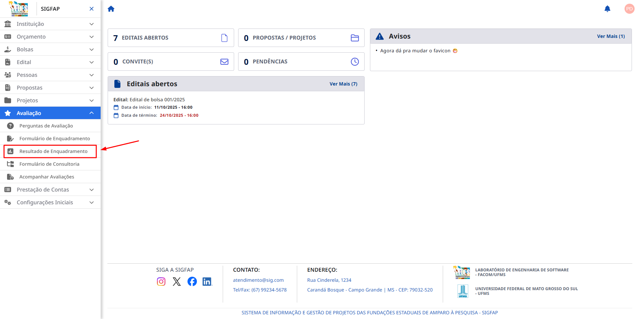Select Perguntas de Avaliação menu item

tap(46, 126)
